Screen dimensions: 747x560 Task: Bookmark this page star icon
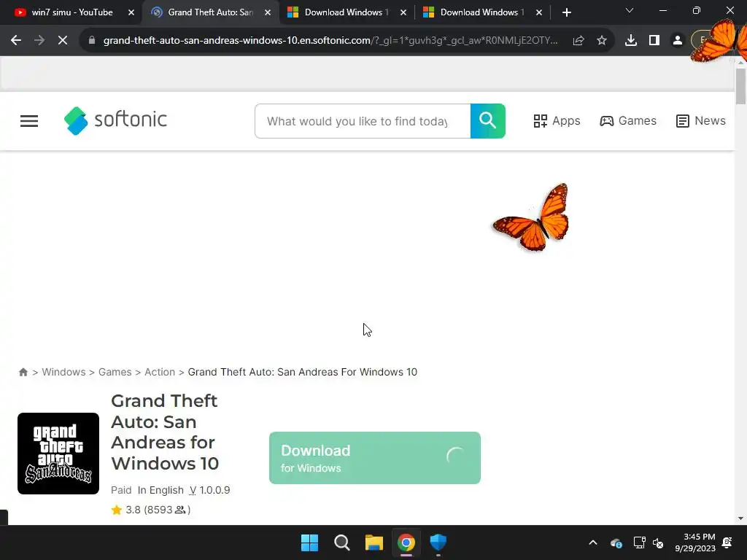coord(602,41)
